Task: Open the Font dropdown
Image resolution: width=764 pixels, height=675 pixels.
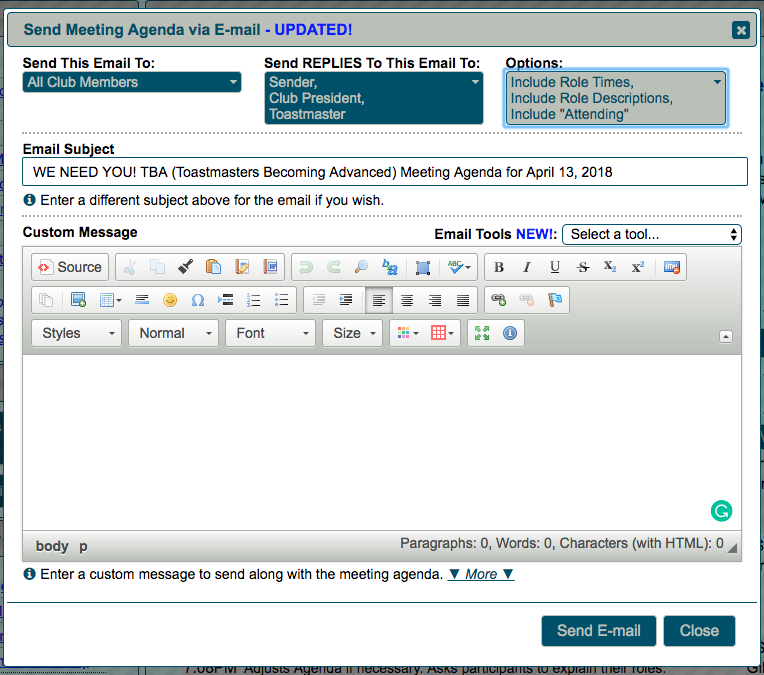Action: coord(270,333)
